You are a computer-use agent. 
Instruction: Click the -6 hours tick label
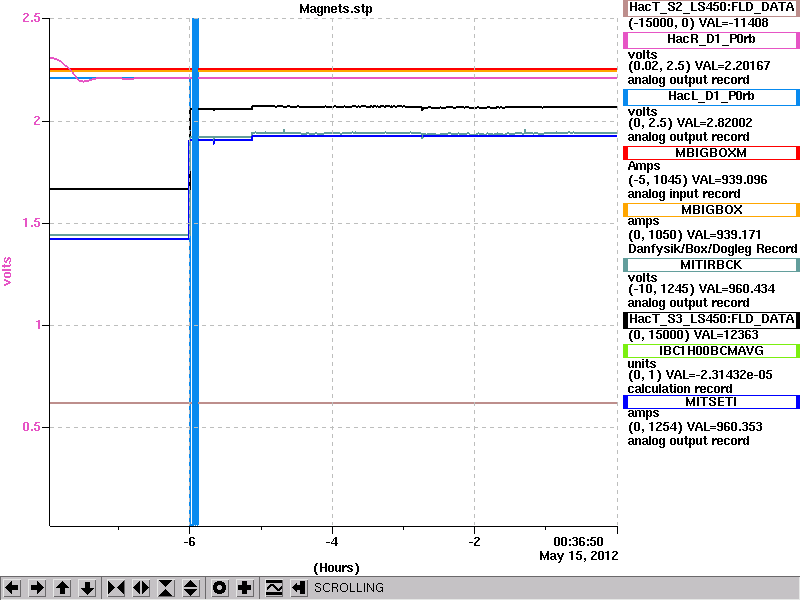(189, 542)
